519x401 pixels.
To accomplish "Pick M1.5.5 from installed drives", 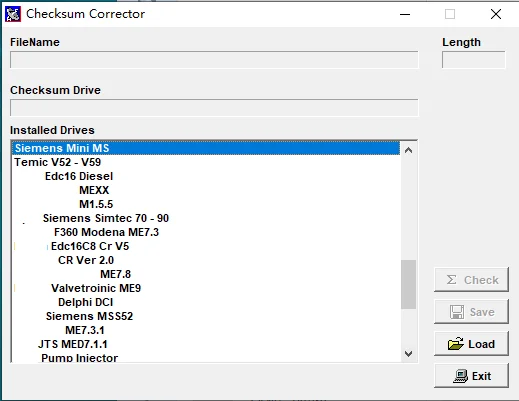I will point(96,204).
